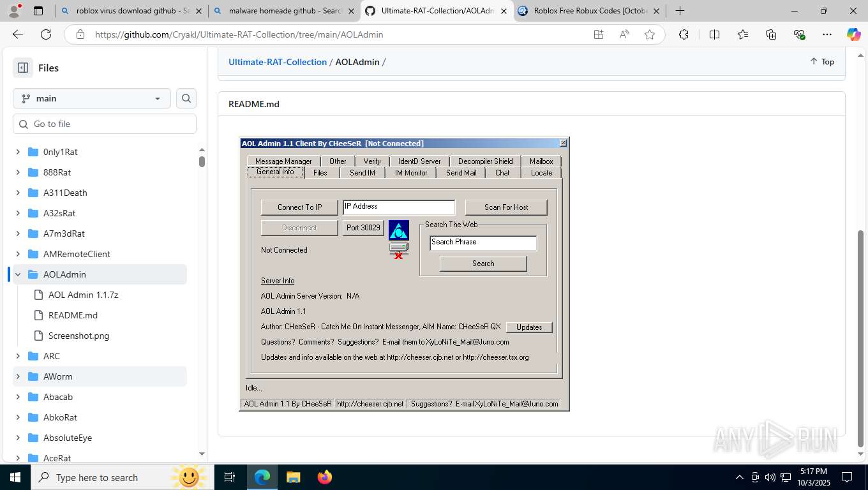
Task: Collapse the Files side panel icon
Action: pyautogui.click(x=23, y=68)
